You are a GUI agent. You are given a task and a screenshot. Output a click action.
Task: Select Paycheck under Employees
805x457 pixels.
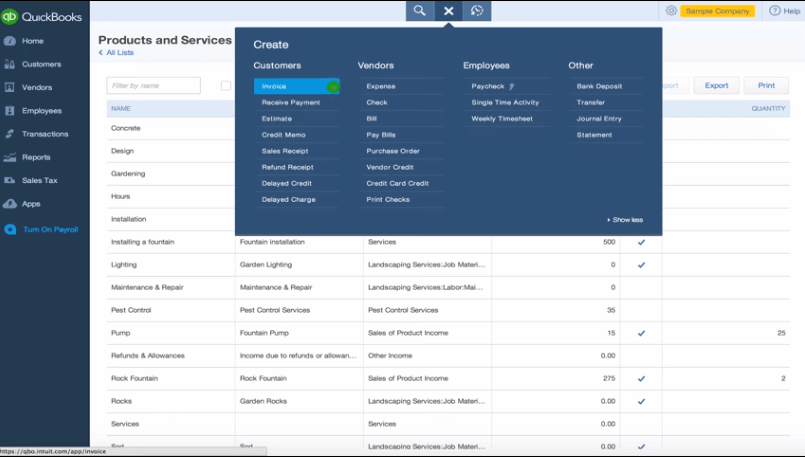pyautogui.click(x=488, y=86)
